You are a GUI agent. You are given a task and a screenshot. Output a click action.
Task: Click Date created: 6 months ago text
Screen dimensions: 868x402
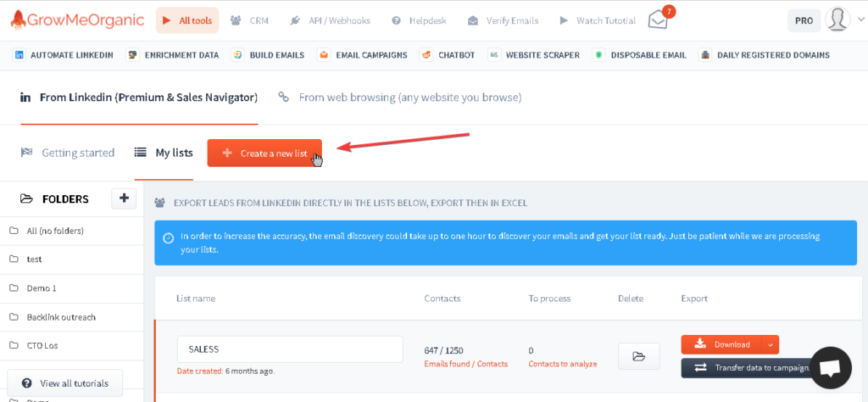pyautogui.click(x=225, y=371)
